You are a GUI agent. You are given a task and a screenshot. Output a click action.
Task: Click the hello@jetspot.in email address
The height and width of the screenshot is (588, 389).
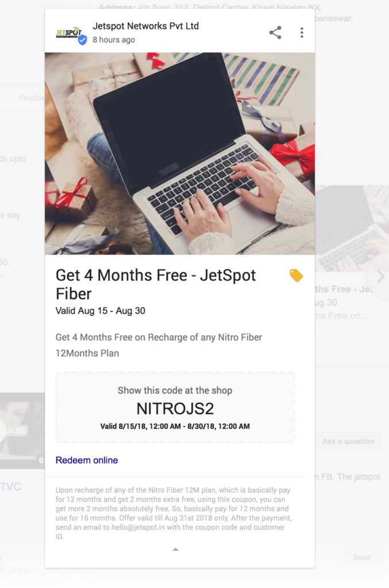coord(138,527)
